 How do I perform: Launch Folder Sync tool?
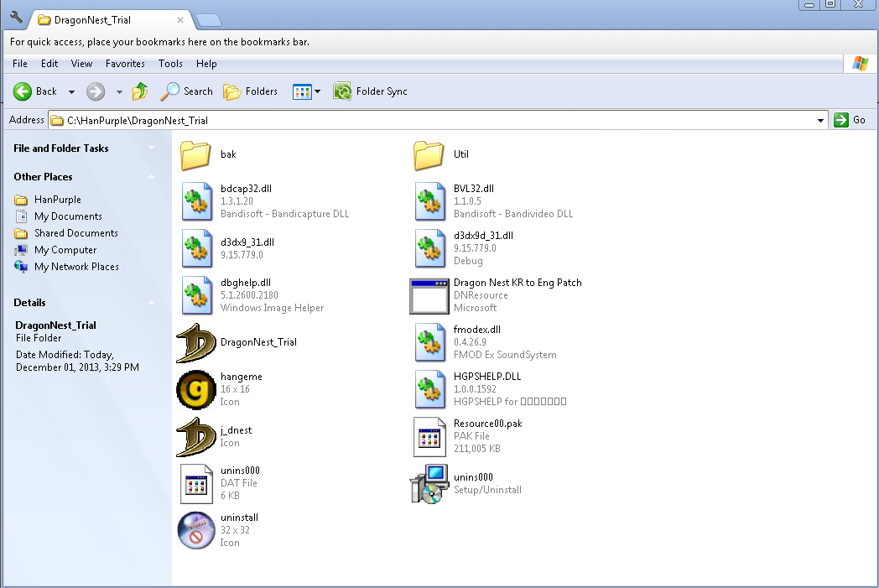pos(371,91)
